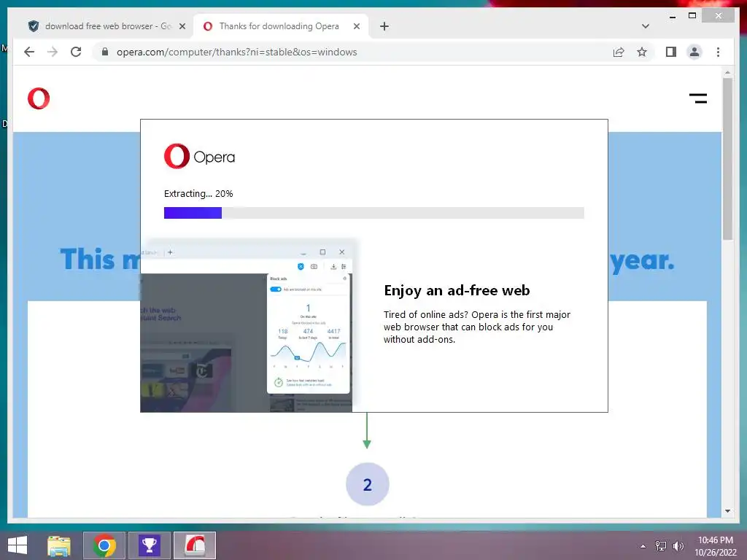Go back using the browser back arrow
747x560 pixels.
tap(29, 52)
